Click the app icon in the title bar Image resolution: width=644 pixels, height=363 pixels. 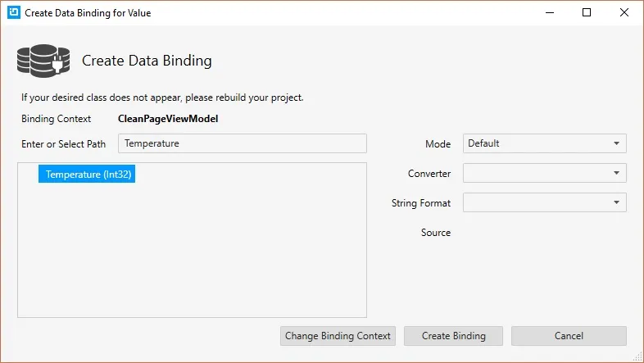tap(13, 13)
